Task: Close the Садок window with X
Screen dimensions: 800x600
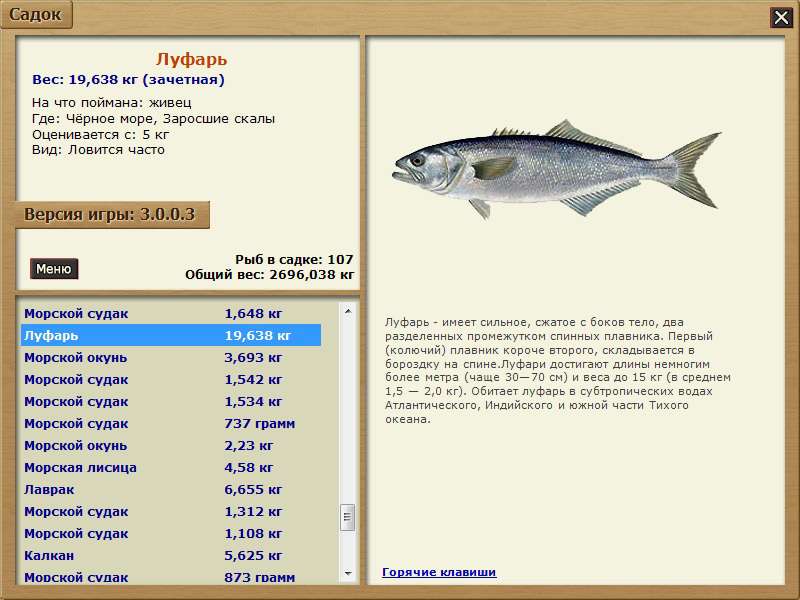Action: (781, 17)
